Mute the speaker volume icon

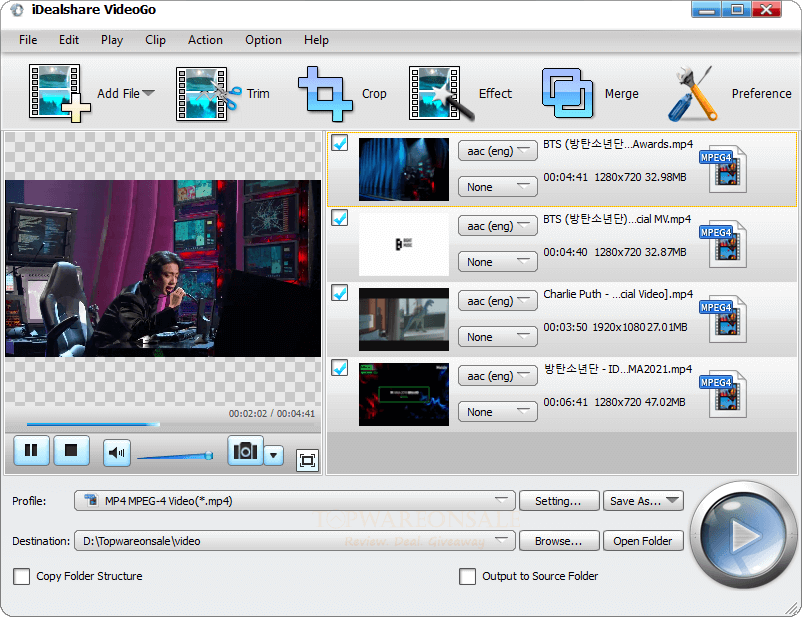117,453
